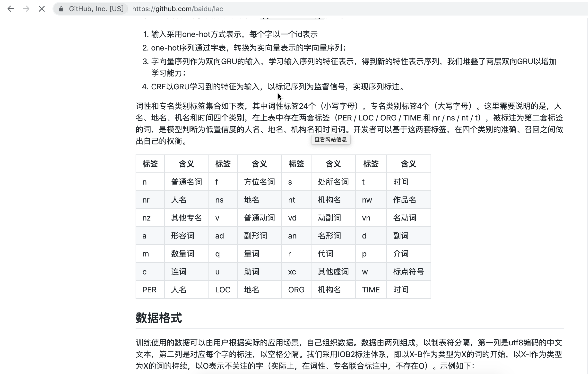Click the padlock security icon
588x374 pixels.
[61, 9]
